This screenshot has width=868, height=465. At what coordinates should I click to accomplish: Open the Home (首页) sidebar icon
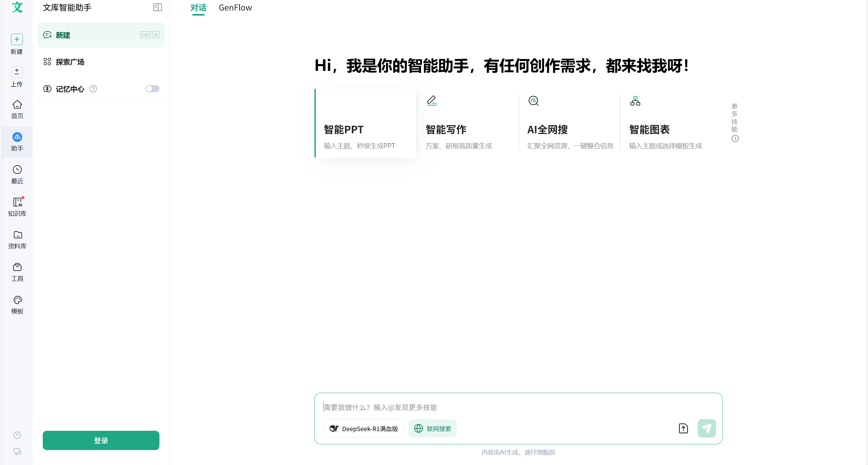[17, 104]
